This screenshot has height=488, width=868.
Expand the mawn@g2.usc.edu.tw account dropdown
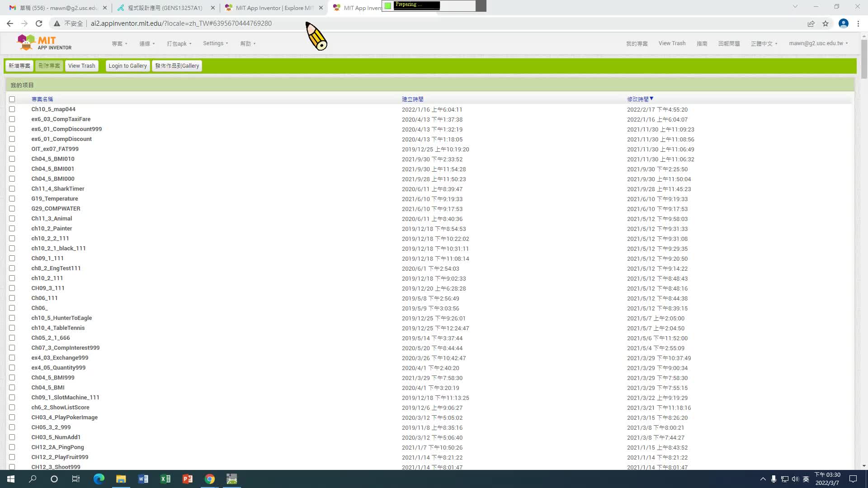[818, 43]
